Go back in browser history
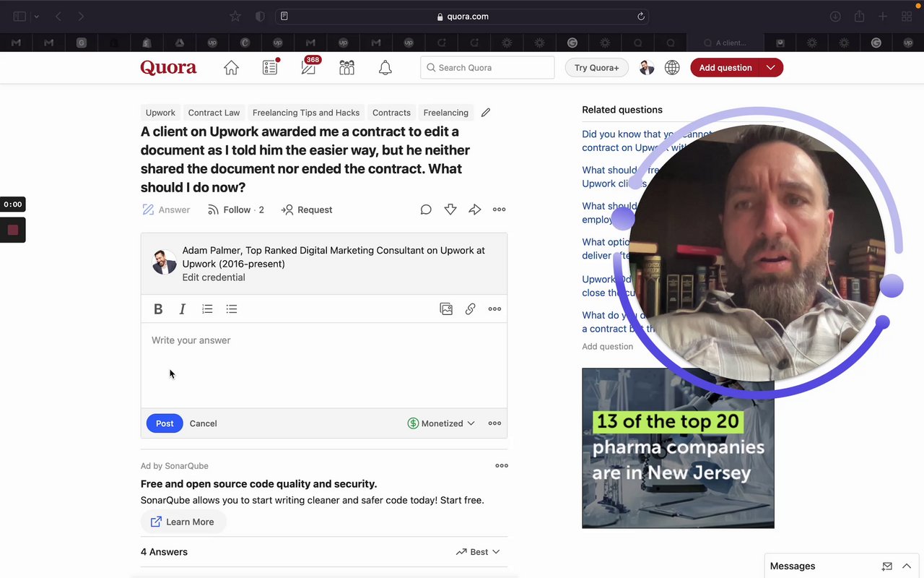Image resolution: width=924 pixels, height=578 pixels. pos(58,17)
